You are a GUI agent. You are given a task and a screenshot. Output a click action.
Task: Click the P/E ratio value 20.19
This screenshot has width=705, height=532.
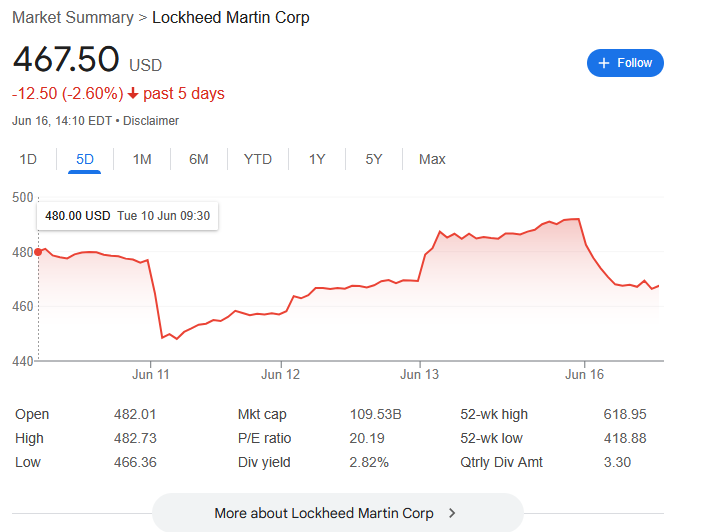point(367,438)
